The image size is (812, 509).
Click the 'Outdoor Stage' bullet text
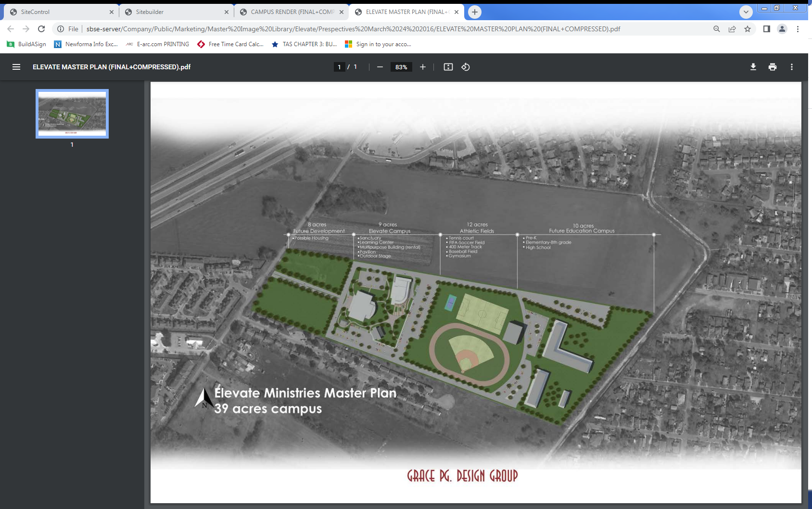[x=374, y=256]
